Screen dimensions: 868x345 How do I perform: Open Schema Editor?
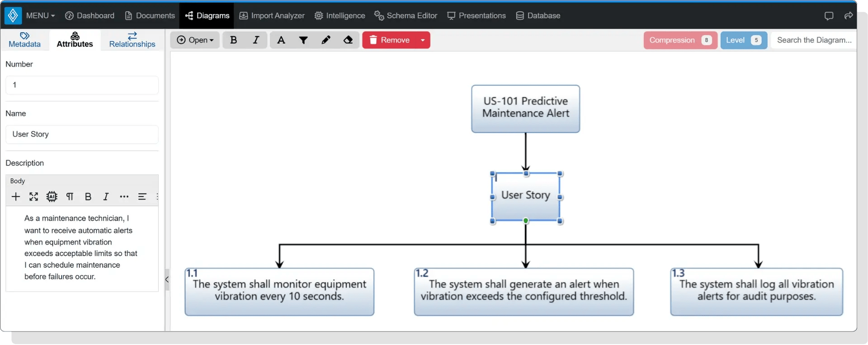pyautogui.click(x=406, y=15)
